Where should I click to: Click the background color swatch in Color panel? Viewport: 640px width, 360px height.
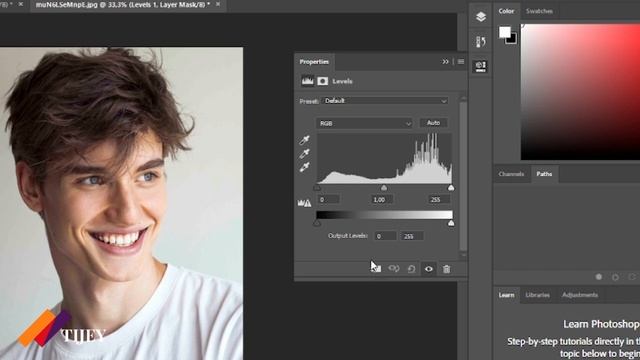(x=513, y=40)
